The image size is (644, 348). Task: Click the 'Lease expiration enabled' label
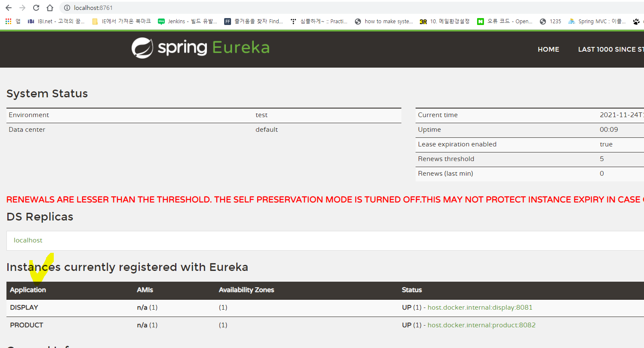tap(457, 144)
